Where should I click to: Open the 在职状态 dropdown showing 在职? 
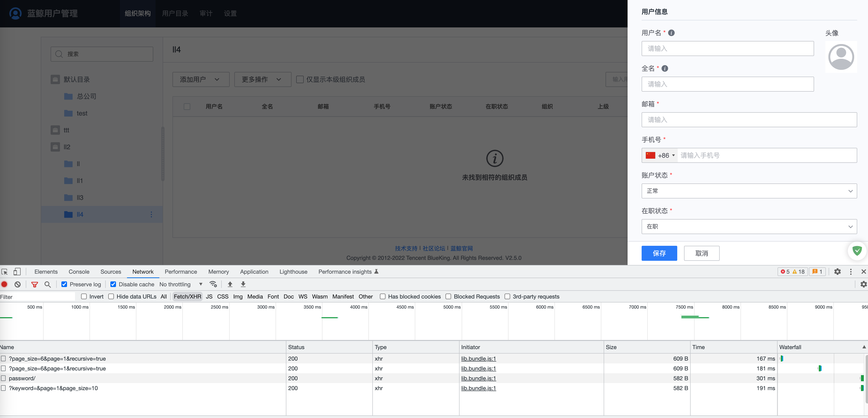coord(749,227)
